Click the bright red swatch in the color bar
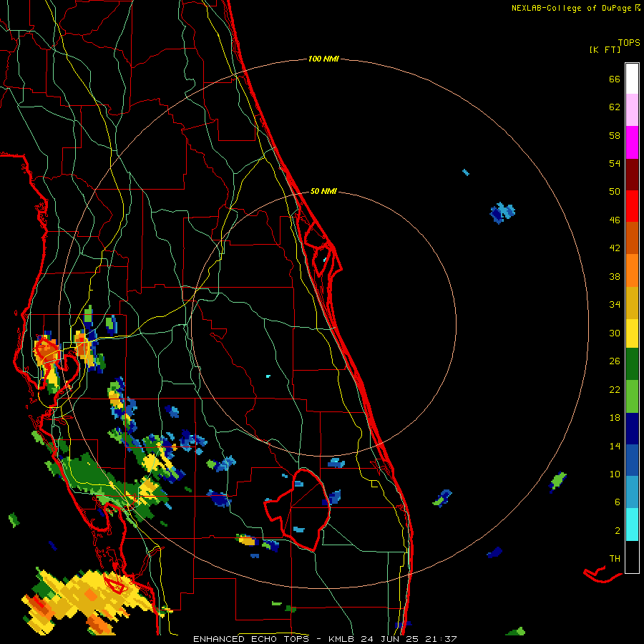This screenshot has width=644, height=644. coord(632,206)
